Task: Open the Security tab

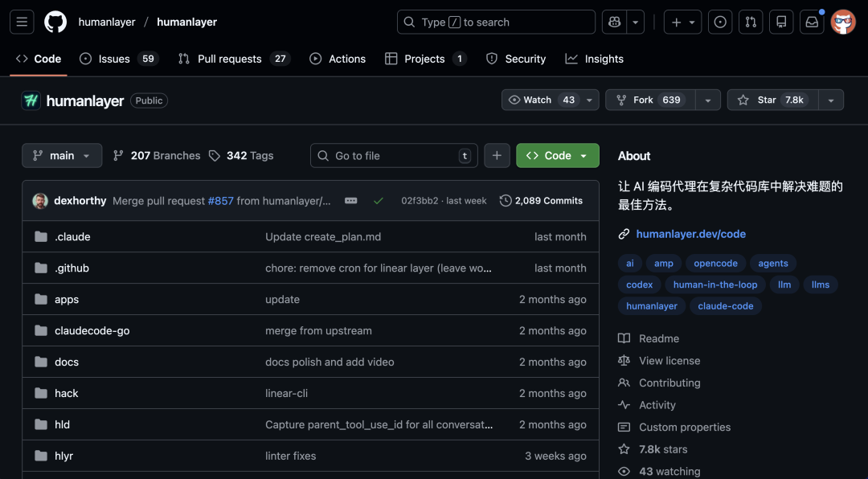Action: pos(516,59)
